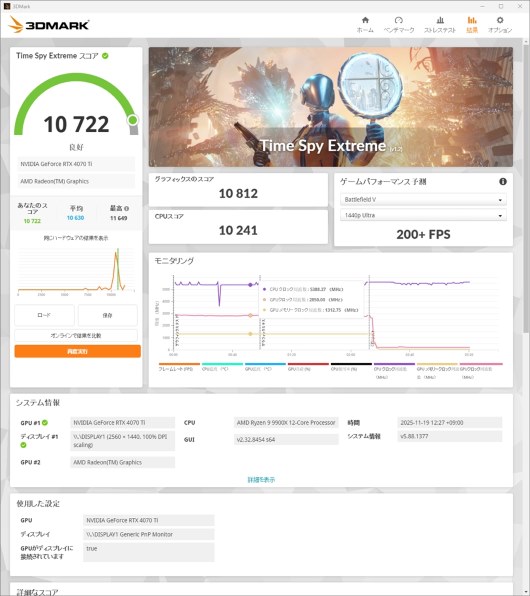Click the overall score 10 722
Image resolution: width=530 pixels, height=596 pixels.
[x=76, y=124]
